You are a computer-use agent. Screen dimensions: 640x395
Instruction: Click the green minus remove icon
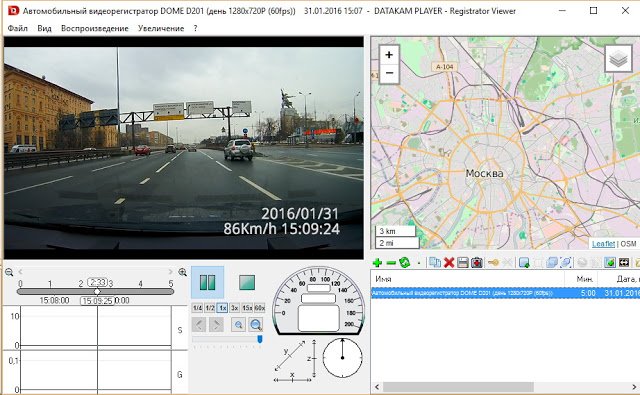(x=391, y=263)
